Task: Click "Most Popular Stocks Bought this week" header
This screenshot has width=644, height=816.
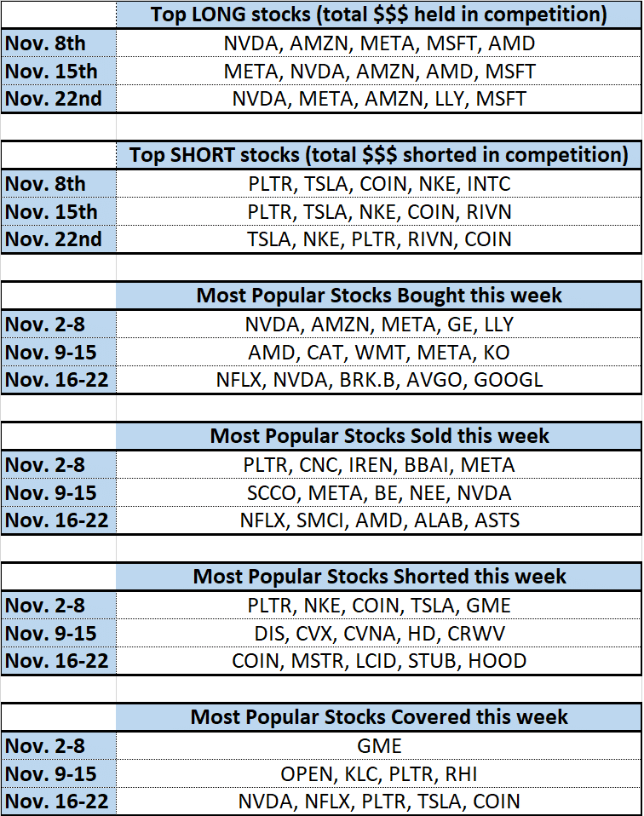Action: coord(378,296)
